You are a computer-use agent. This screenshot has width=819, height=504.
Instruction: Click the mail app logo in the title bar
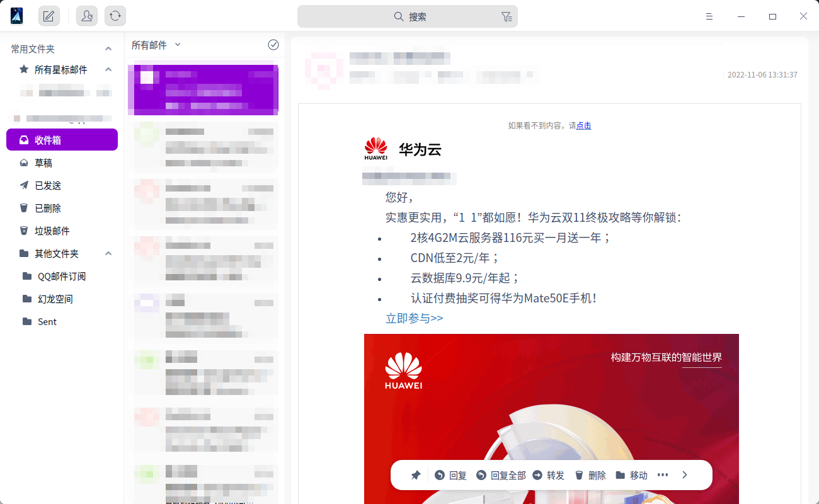tap(17, 16)
